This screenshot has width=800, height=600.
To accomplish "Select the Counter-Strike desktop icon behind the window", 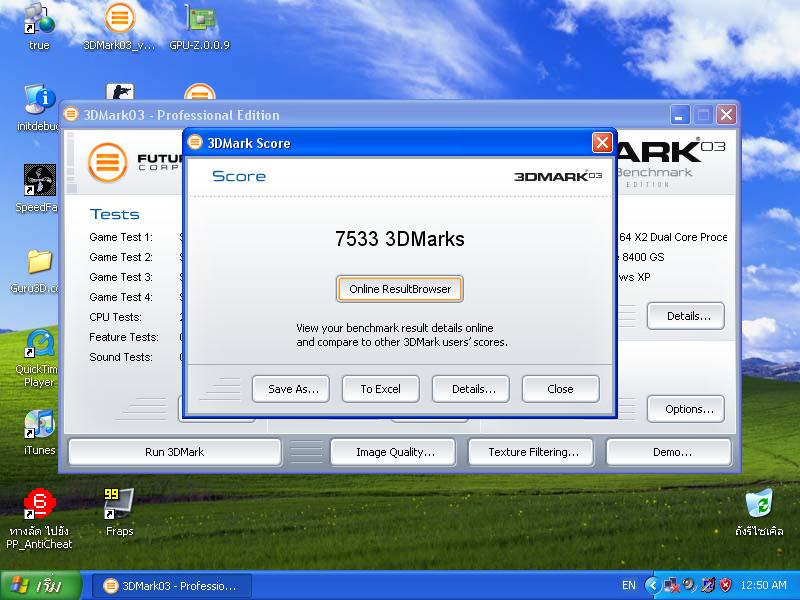I will [120, 92].
